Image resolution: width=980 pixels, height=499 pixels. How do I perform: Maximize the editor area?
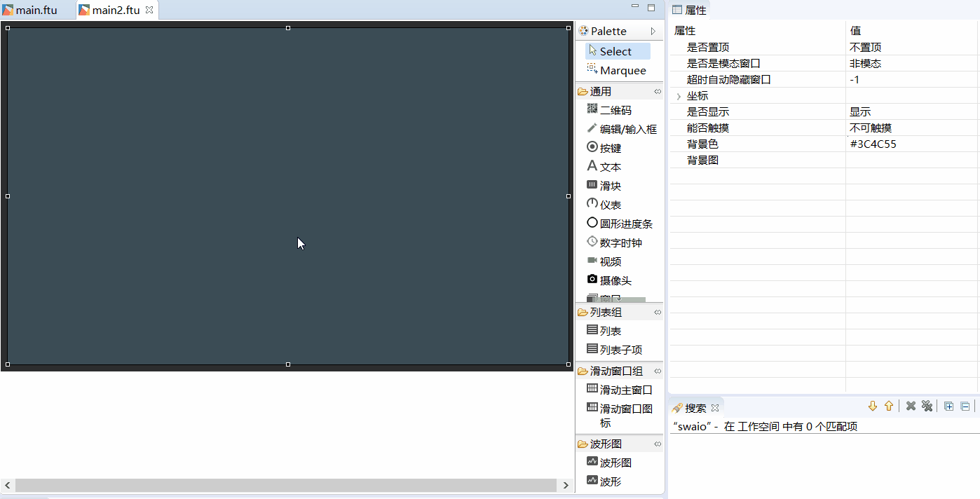651,8
